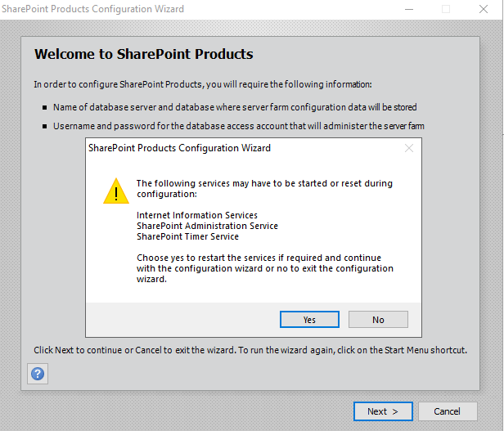The height and width of the screenshot is (431, 504).
Task: Maximize the main wizard window
Action: pyautogui.click(x=446, y=9)
